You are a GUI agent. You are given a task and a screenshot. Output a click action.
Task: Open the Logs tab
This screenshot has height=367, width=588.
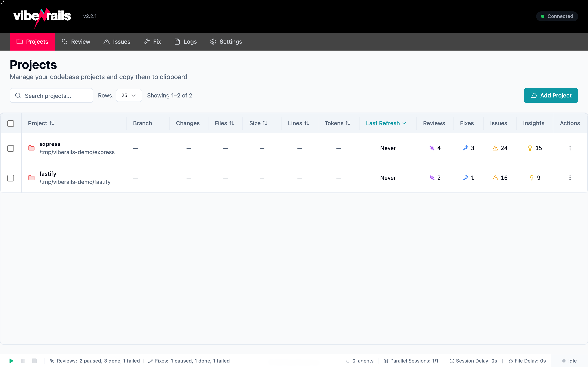185,42
